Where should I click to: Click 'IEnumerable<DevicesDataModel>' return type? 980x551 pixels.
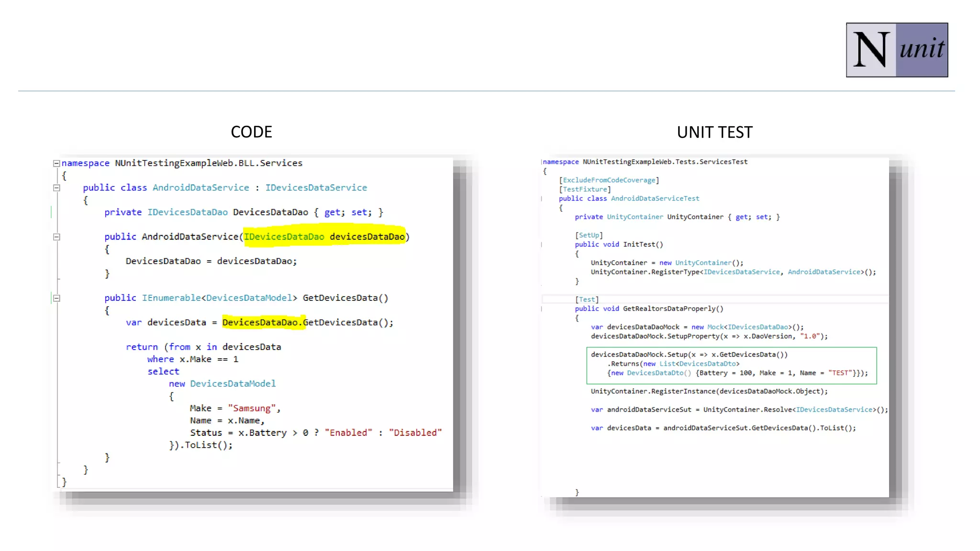pyautogui.click(x=220, y=298)
